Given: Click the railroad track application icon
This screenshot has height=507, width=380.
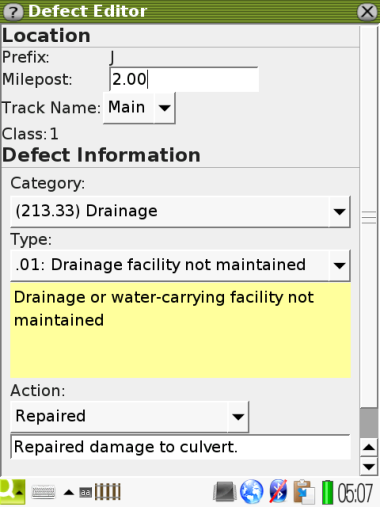Looking at the screenshot, I should 107,492.
